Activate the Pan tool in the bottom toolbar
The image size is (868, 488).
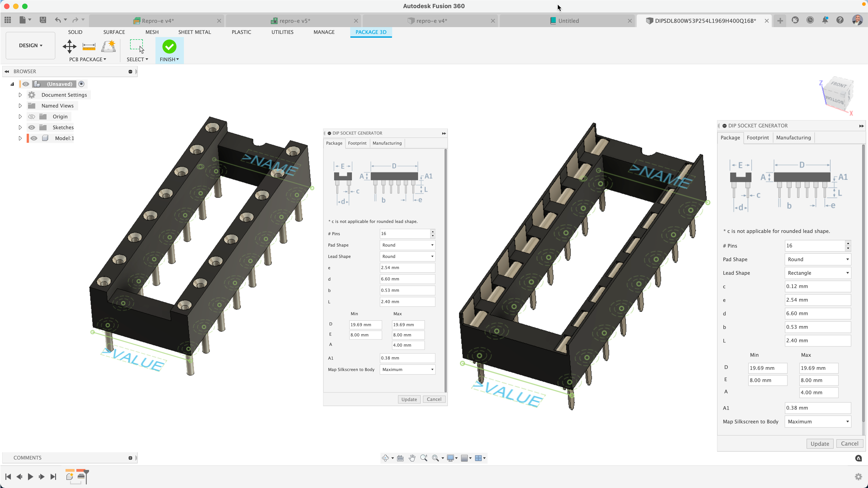412,458
